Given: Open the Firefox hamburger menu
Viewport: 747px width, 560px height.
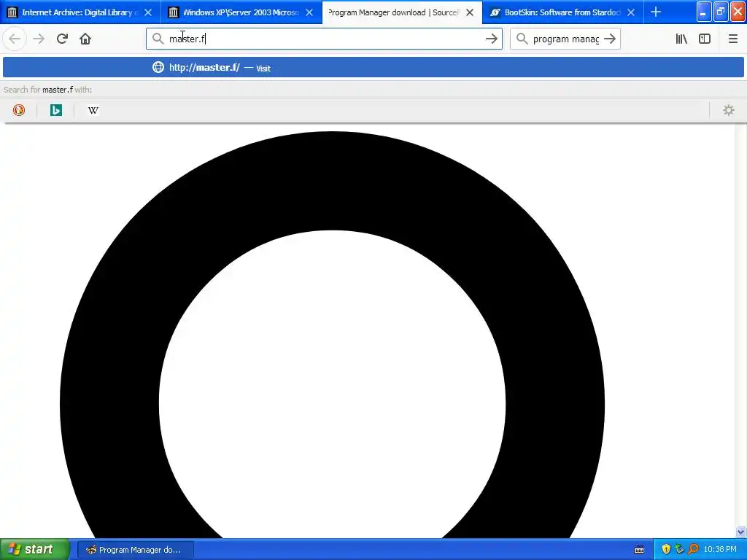Looking at the screenshot, I should click(732, 39).
